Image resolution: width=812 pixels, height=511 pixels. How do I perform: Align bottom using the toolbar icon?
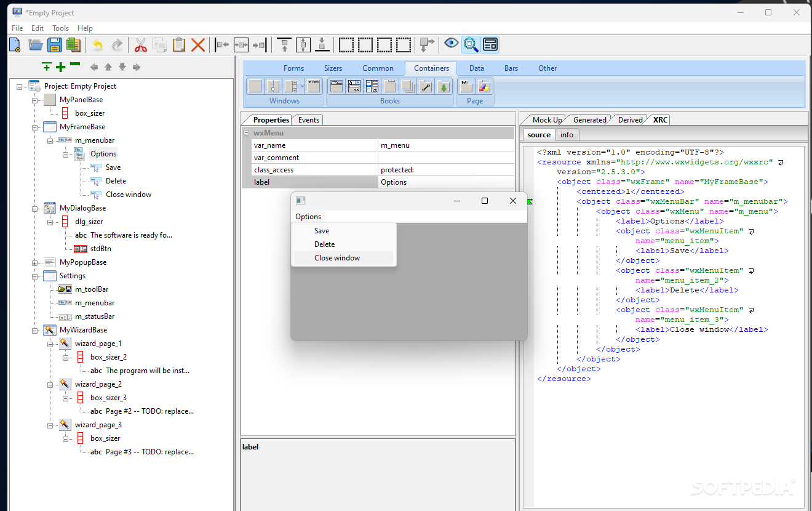tap(322, 44)
